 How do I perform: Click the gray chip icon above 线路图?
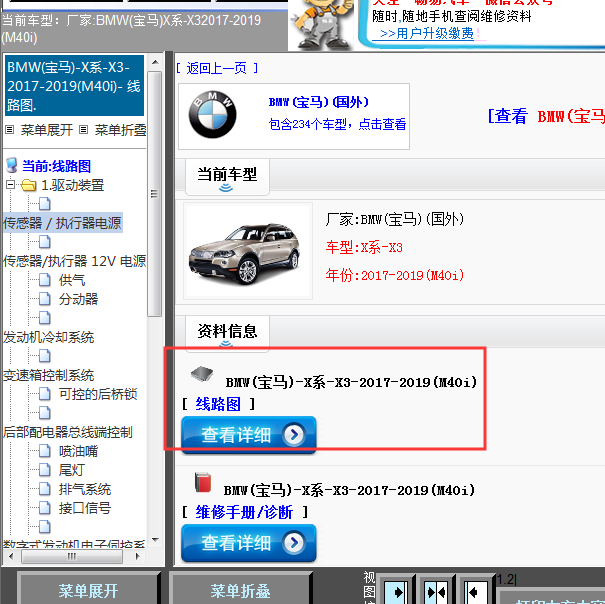coord(202,373)
